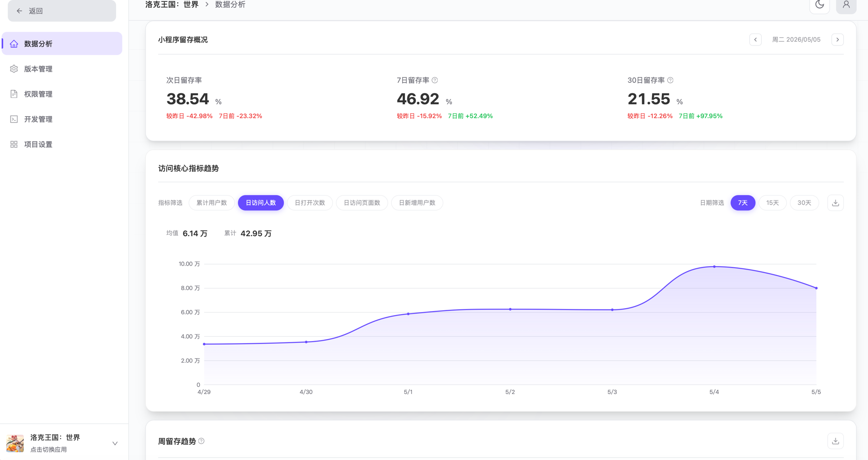Viewport: 868px width, 460px height.
Task: Click the terminal icon next to 开发管理
Action: point(14,119)
